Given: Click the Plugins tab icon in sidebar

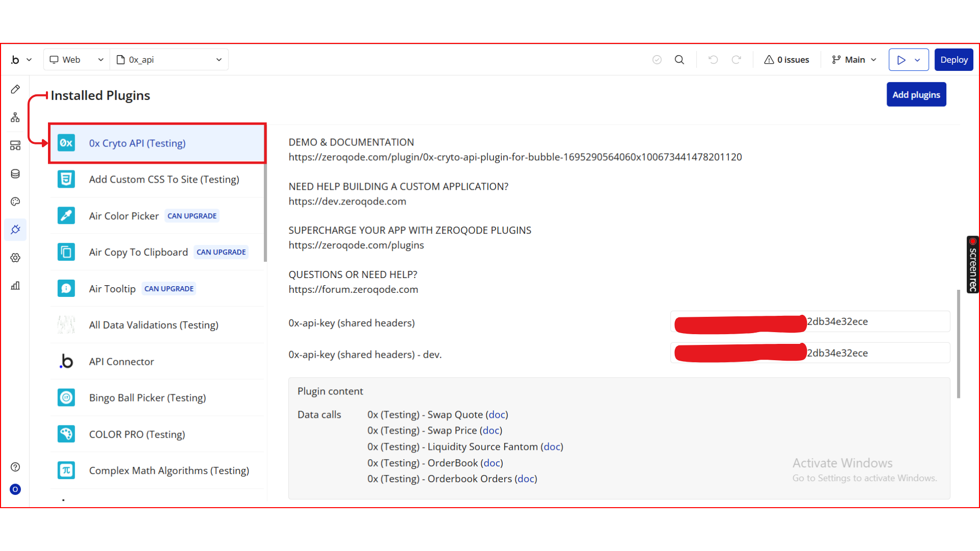Looking at the screenshot, I should click(15, 230).
